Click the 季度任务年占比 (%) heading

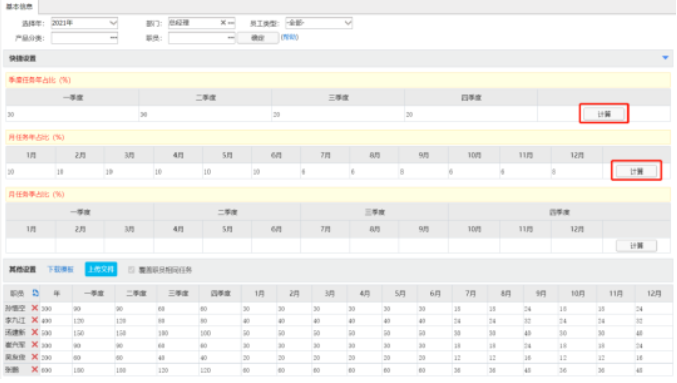pyautogui.click(x=40, y=80)
